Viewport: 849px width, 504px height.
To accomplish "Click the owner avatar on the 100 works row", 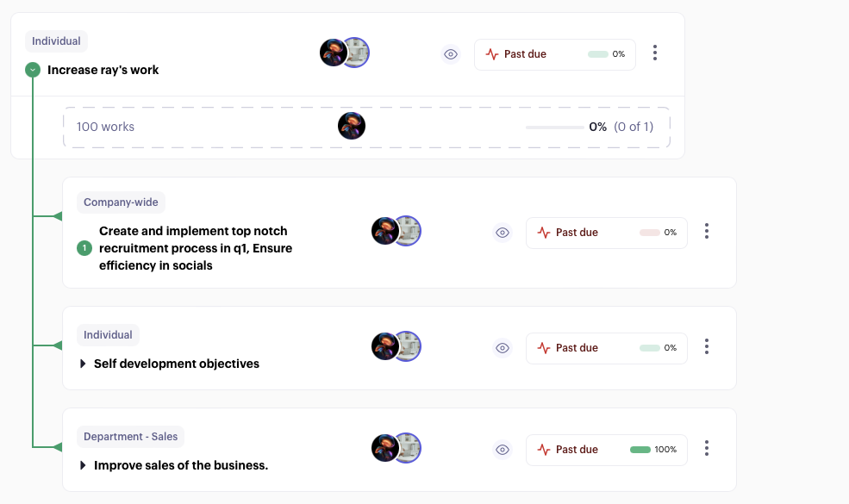I will click(352, 126).
